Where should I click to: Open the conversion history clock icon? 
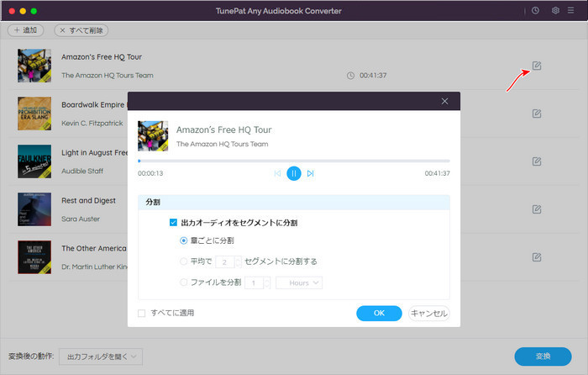click(535, 11)
